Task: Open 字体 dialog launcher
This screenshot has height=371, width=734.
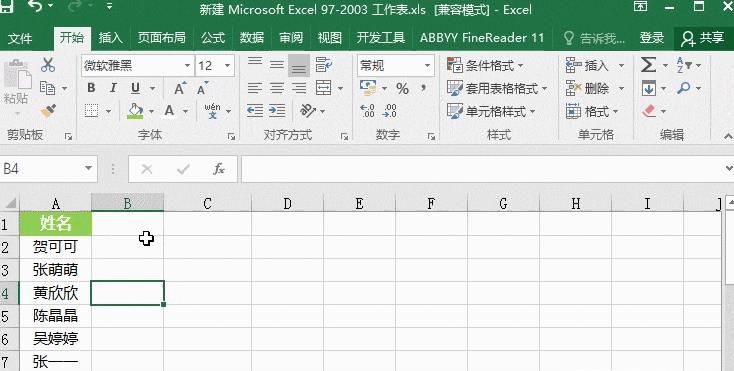Action: pos(231,137)
